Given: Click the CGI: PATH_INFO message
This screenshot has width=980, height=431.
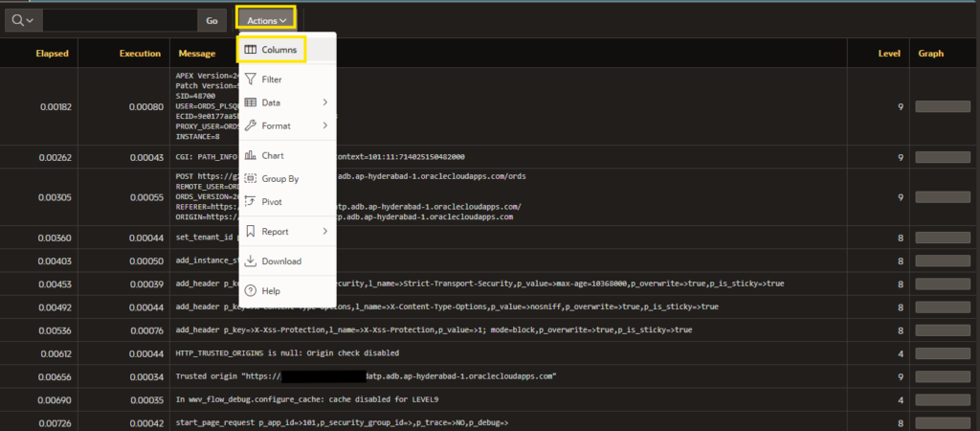Looking at the screenshot, I should [320, 157].
